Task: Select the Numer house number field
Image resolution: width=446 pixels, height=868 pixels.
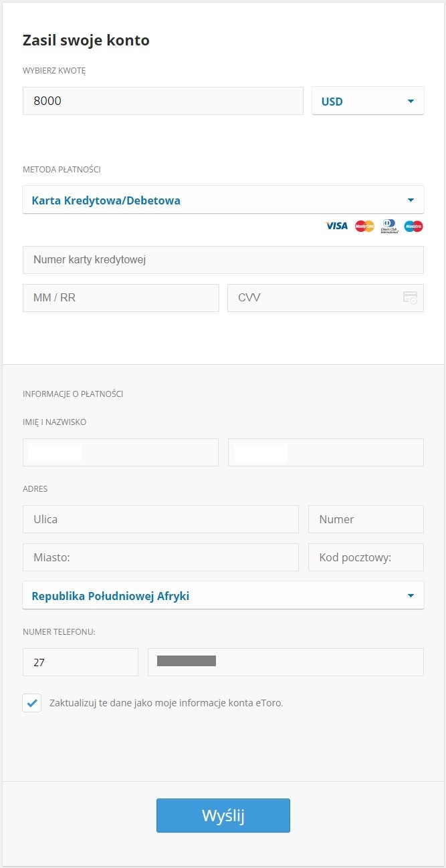Action: point(366,519)
